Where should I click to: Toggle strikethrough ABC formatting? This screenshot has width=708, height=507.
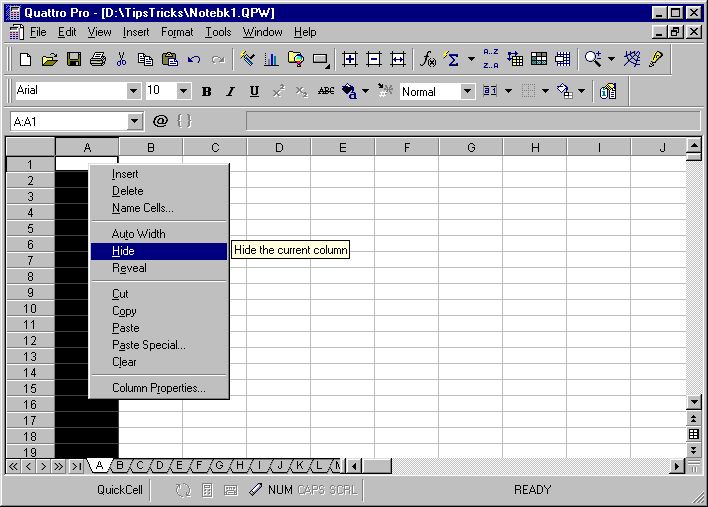pos(326,92)
